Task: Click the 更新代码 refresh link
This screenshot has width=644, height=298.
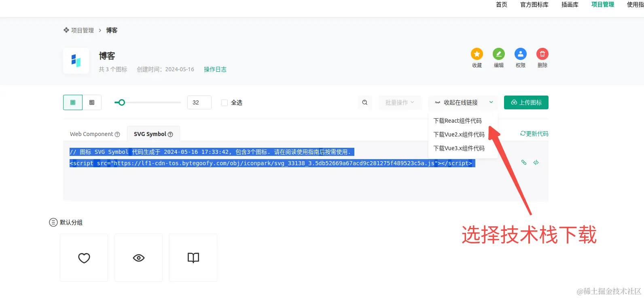Action: click(x=534, y=134)
